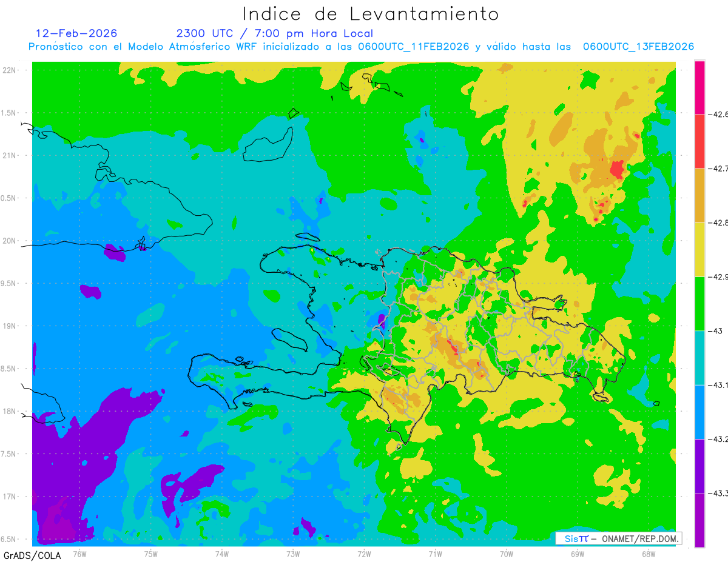Click the longitude label '70W'

507,553
